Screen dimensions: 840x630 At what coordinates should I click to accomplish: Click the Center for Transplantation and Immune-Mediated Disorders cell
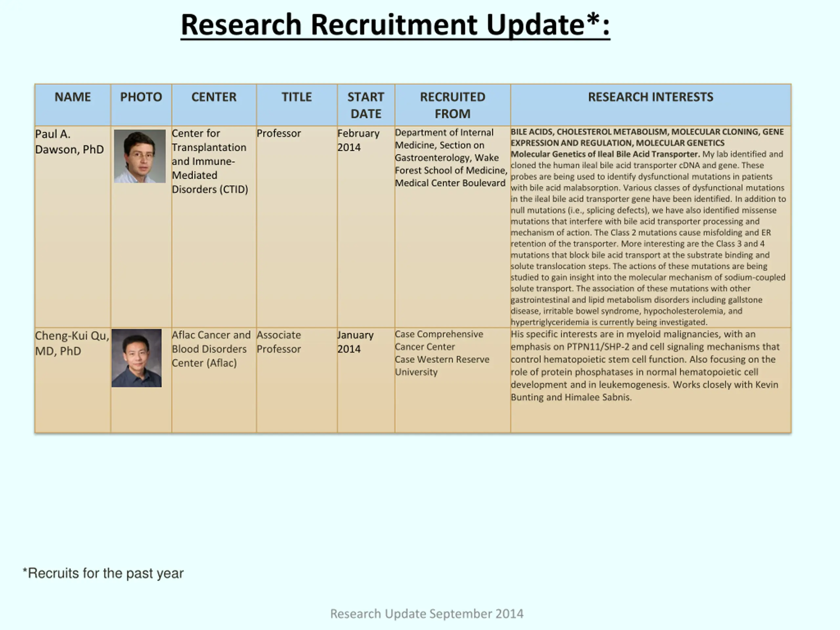210,161
